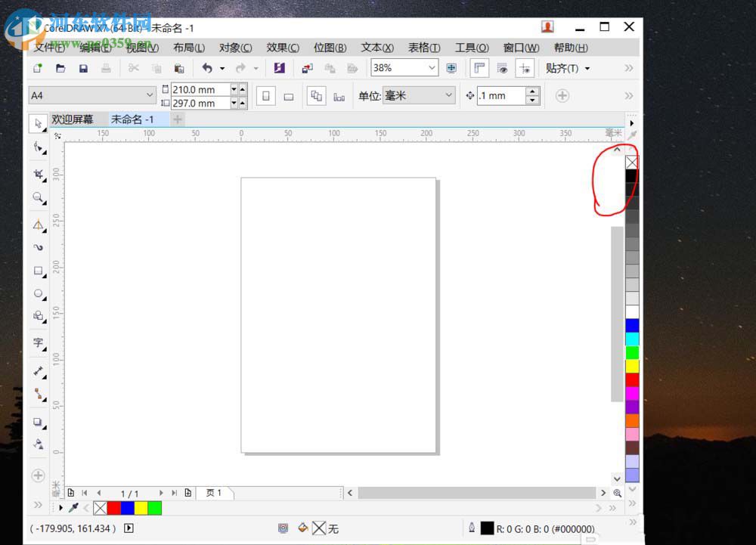This screenshot has width=756, height=545.
Task: Expand the A4 page size dropdown
Action: pyautogui.click(x=149, y=95)
